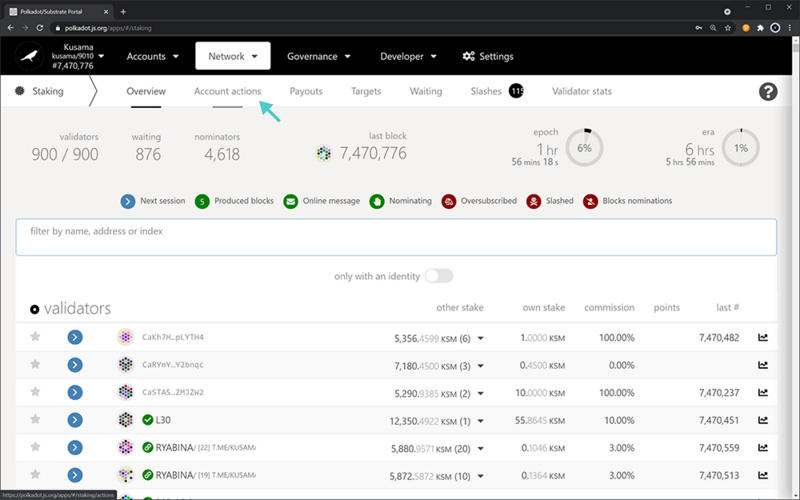
Task: Open the Settings page
Action: click(x=488, y=56)
